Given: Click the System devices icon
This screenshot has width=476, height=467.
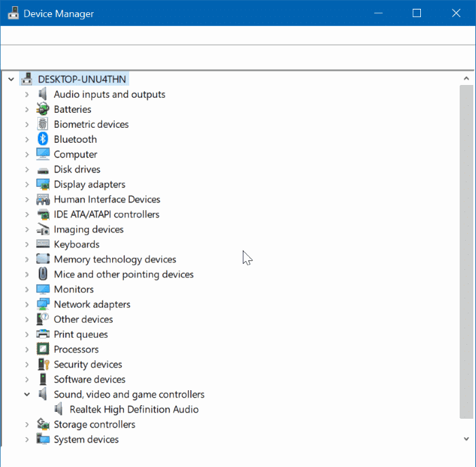Looking at the screenshot, I should (43, 439).
